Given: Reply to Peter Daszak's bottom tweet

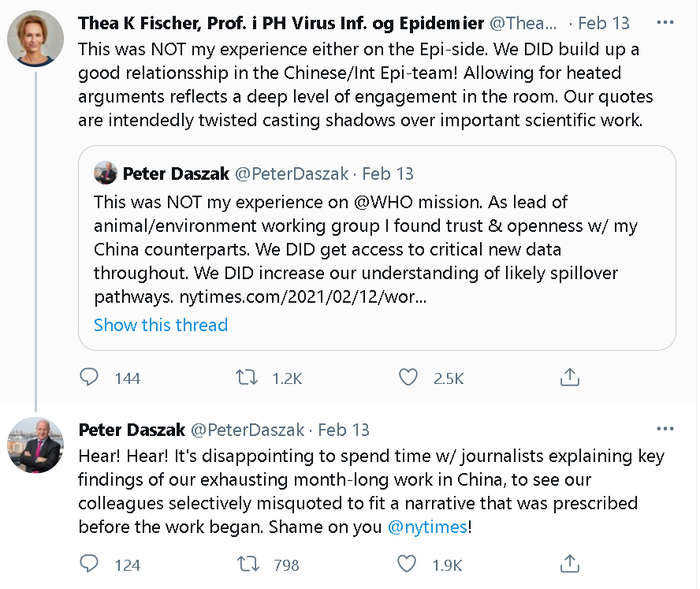Looking at the screenshot, I should [89, 565].
